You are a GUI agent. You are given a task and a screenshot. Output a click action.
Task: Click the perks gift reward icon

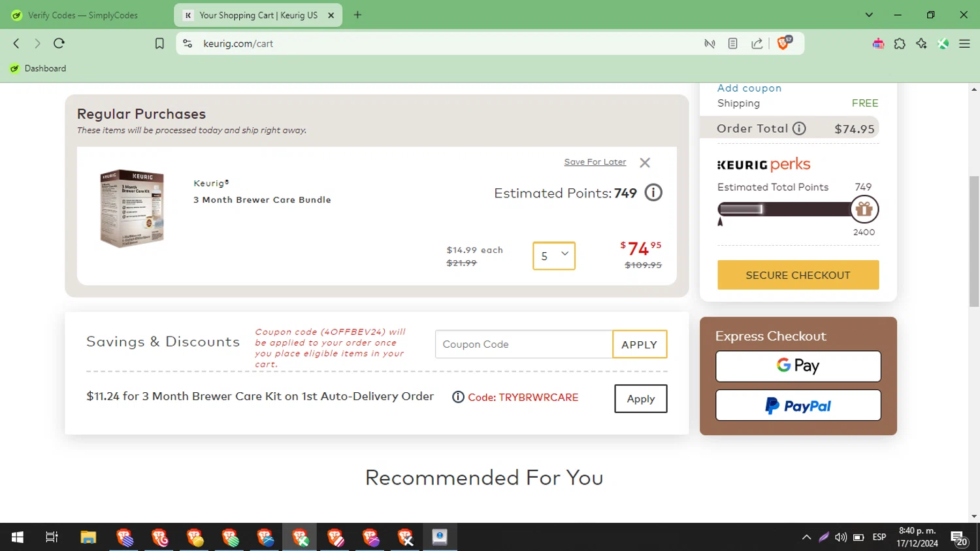coord(864,209)
